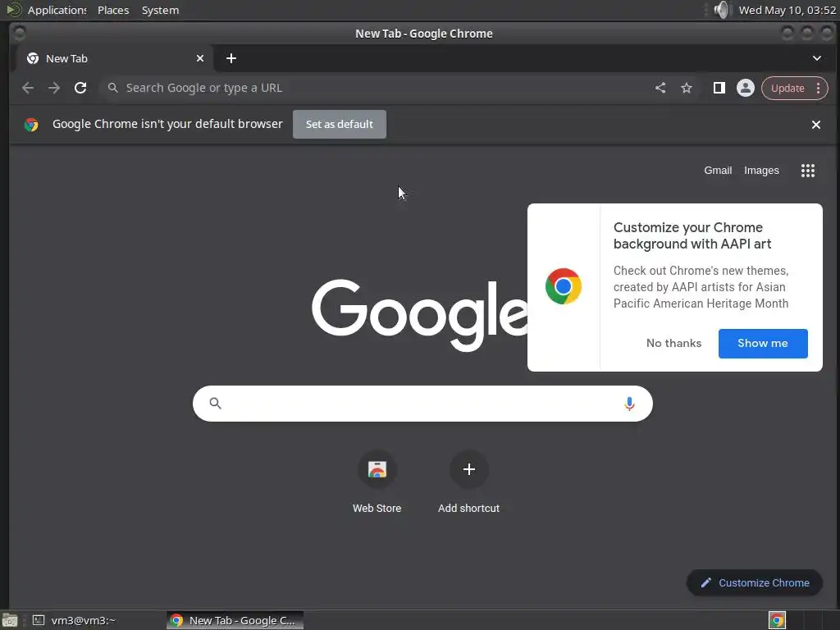The height and width of the screenshot is (630, 840).
Task: Click Set as default button
Action: [x=339, y=125]
